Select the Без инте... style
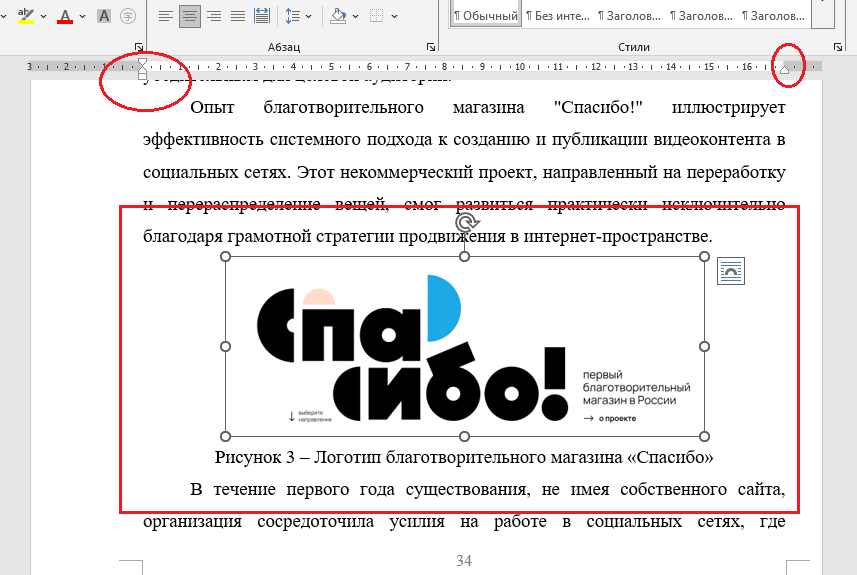857x575 pixels. [x=557, y=16]
